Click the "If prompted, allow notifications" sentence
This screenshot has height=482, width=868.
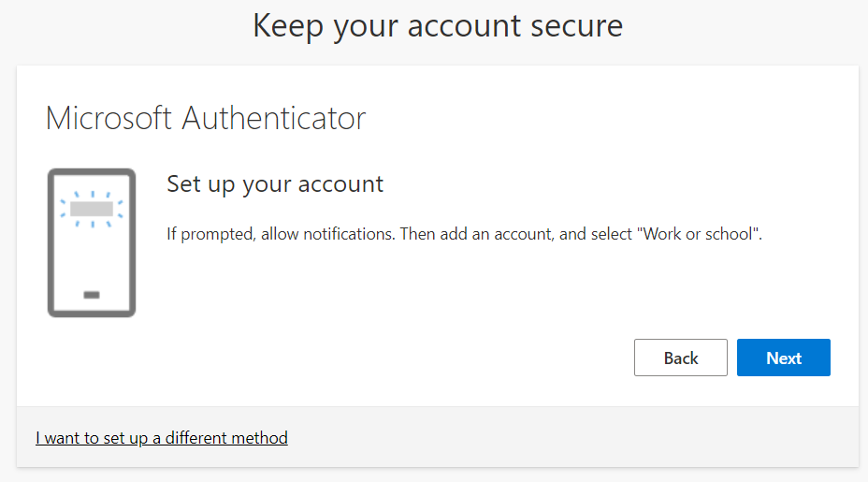(x=280, y=234)
